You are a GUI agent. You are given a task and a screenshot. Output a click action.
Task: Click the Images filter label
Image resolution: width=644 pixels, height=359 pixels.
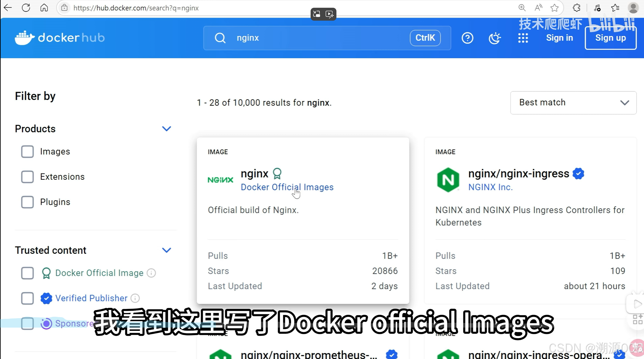tap(55, 152)
